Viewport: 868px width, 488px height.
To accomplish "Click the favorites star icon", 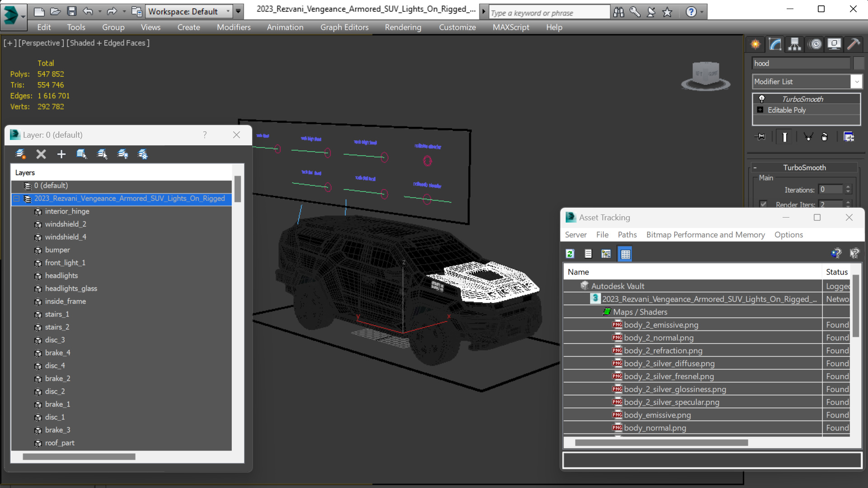I will pos(667,12).
